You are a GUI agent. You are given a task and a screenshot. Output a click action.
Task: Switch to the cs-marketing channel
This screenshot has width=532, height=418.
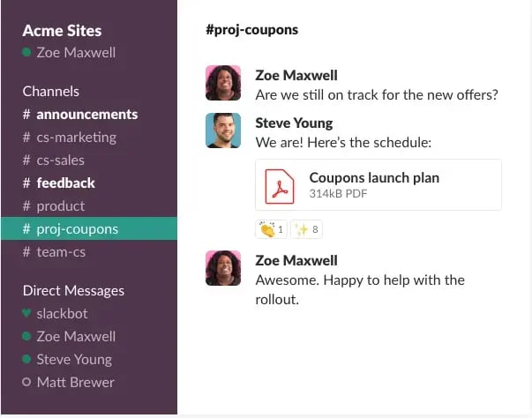pos(76,137)
